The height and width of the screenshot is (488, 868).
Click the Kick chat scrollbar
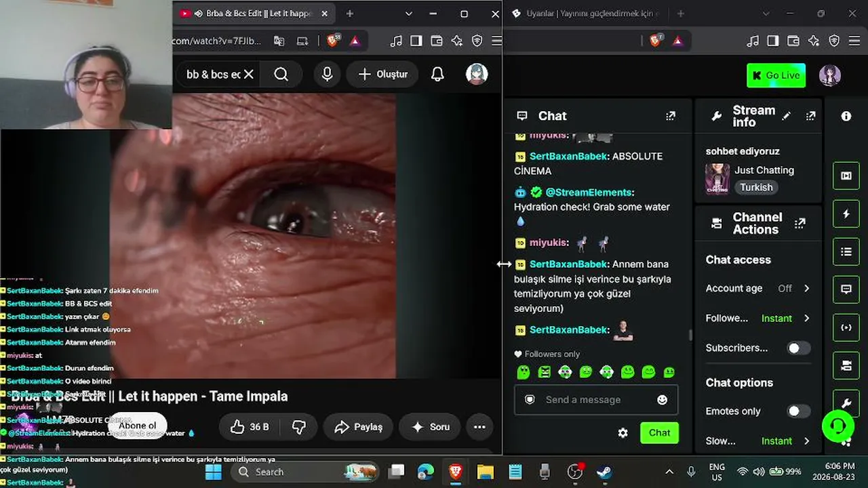pyautogui.click(x=690, y=335)
